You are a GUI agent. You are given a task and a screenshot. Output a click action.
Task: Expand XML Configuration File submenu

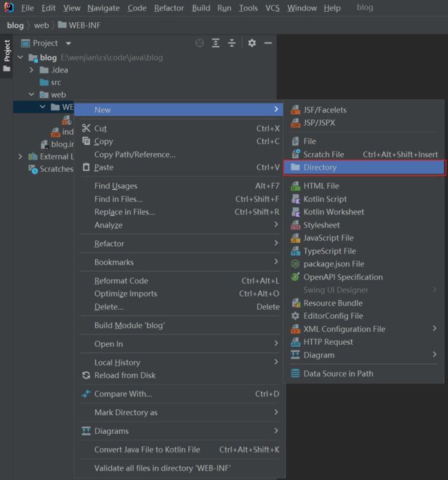point(434,328)
